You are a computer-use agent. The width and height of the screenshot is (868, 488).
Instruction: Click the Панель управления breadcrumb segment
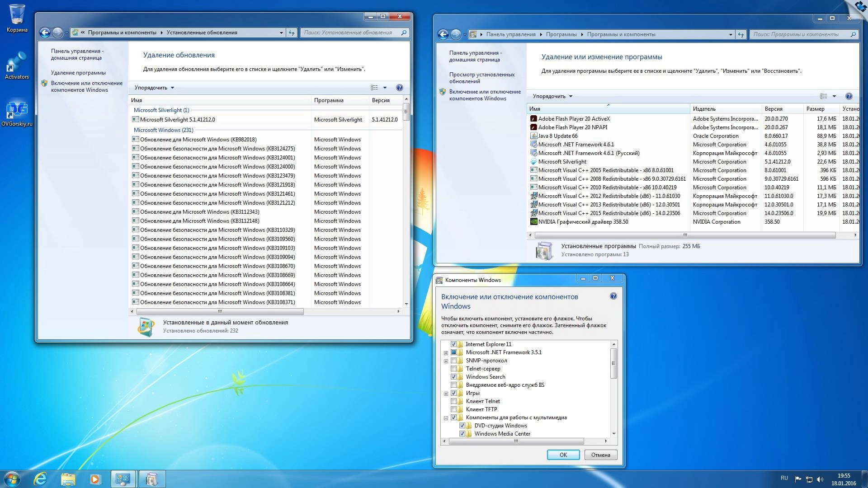511,34
